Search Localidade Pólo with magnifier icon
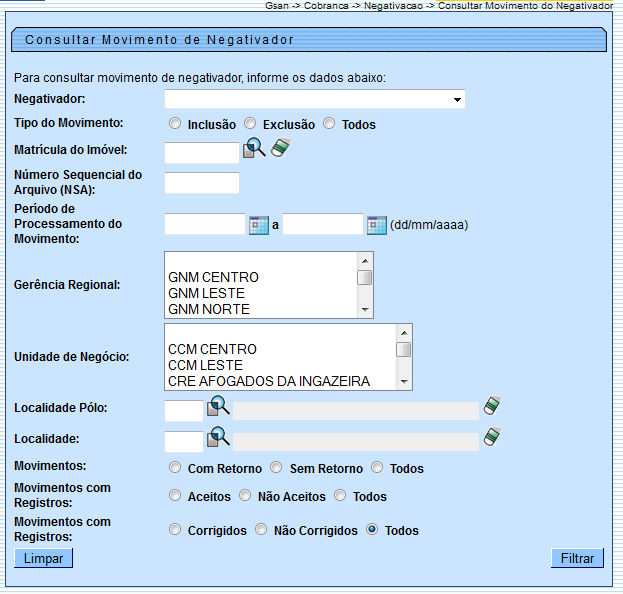 pos(218,407)
